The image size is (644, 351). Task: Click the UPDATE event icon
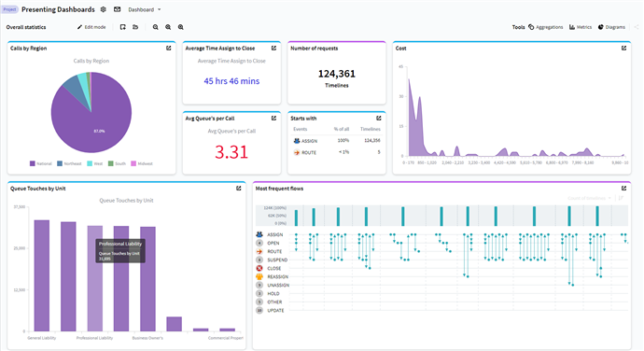pyautogui.click(x=259, y=310)
